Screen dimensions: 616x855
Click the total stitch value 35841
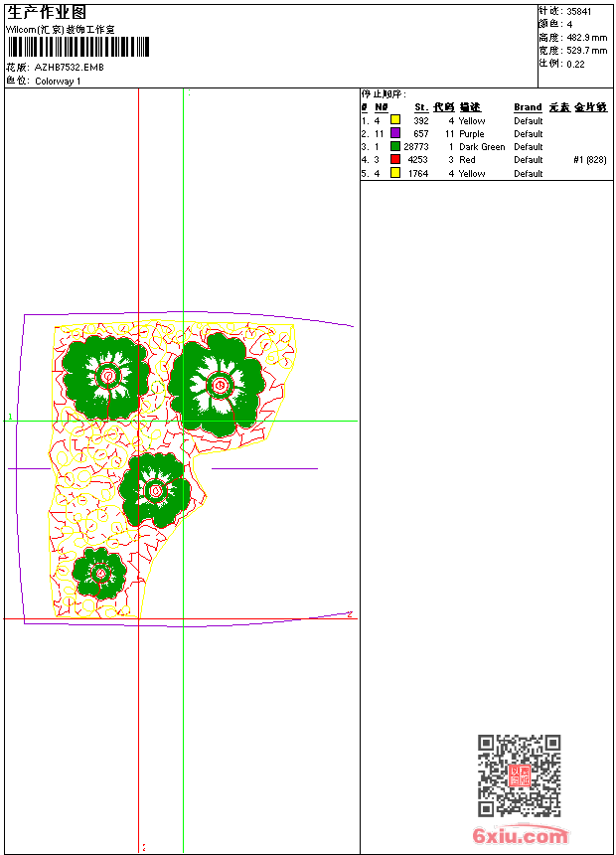pos(579,12)
